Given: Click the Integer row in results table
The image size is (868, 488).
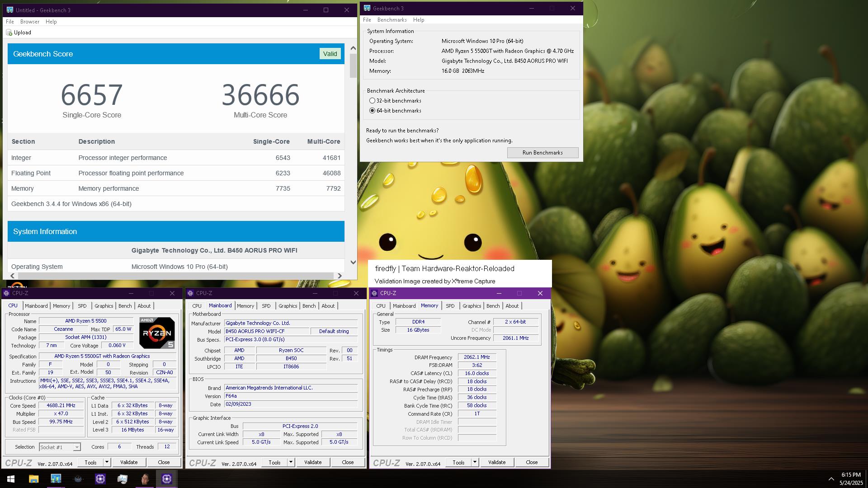Looking at the screenshot, I should click(x=176, y=158).
